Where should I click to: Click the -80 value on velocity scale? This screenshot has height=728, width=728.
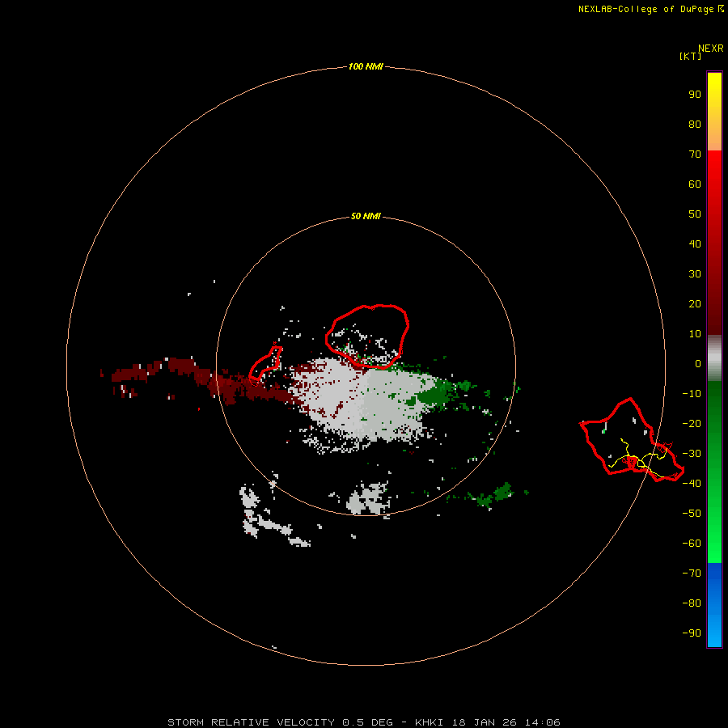(x=692, y=603)
